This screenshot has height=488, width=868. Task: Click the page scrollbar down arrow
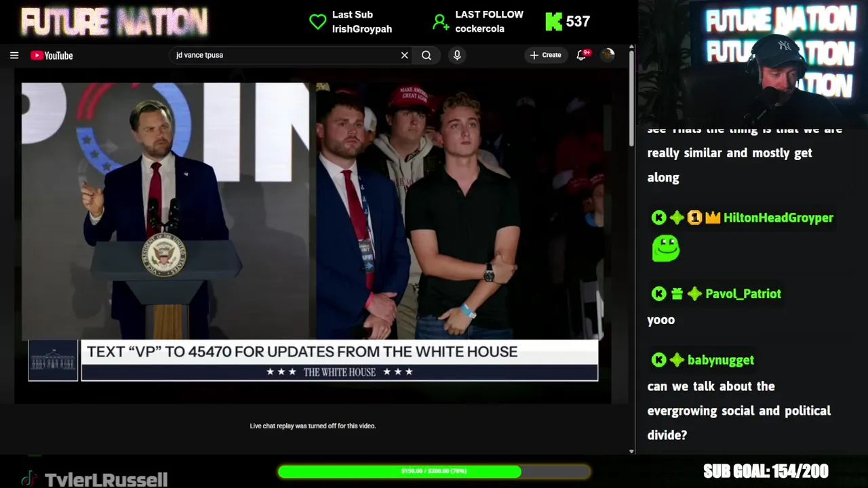click(631, 451)
